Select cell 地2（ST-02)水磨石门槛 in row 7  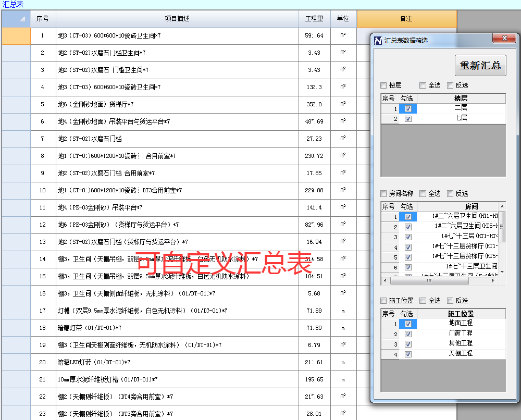[x=177, y=139]
